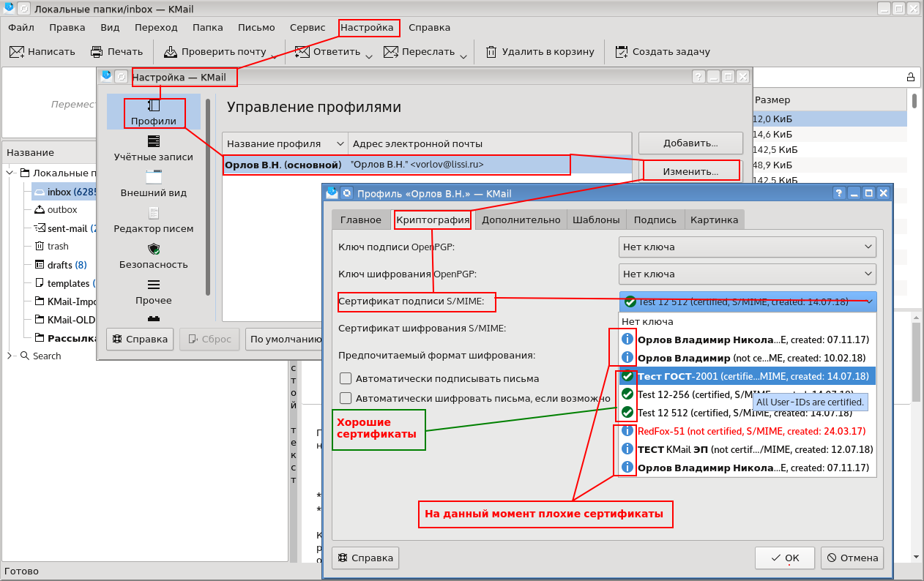Click the Размер column header

point(772,100)
